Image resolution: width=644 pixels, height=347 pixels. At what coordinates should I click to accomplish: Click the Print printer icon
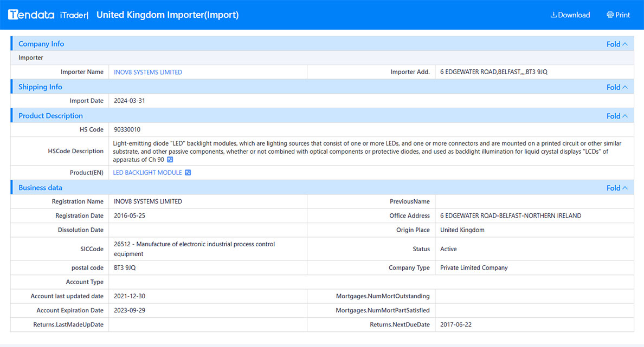pos(610,15)
